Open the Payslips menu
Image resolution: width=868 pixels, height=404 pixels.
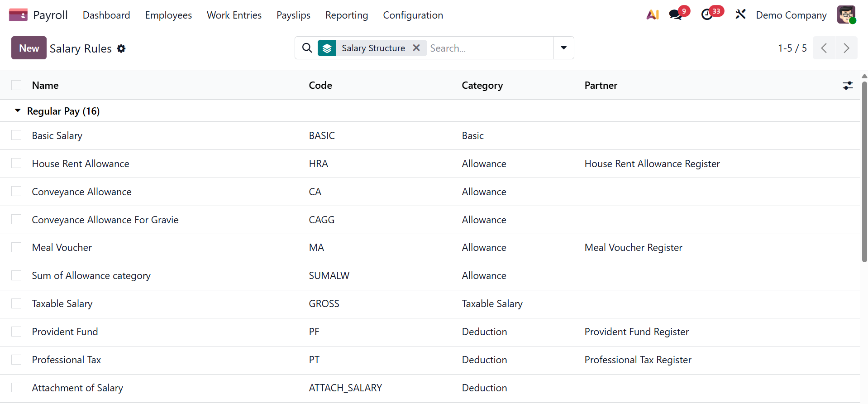pos(293,15)
